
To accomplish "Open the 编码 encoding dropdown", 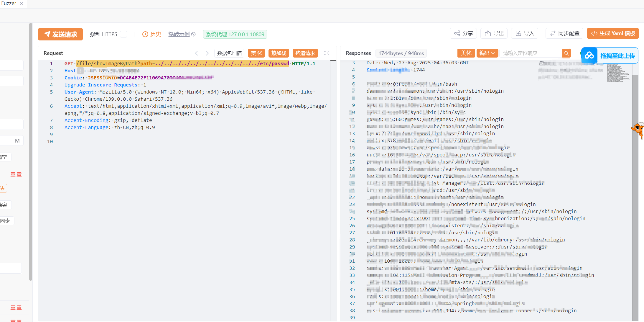I will [x=487, y=53].
